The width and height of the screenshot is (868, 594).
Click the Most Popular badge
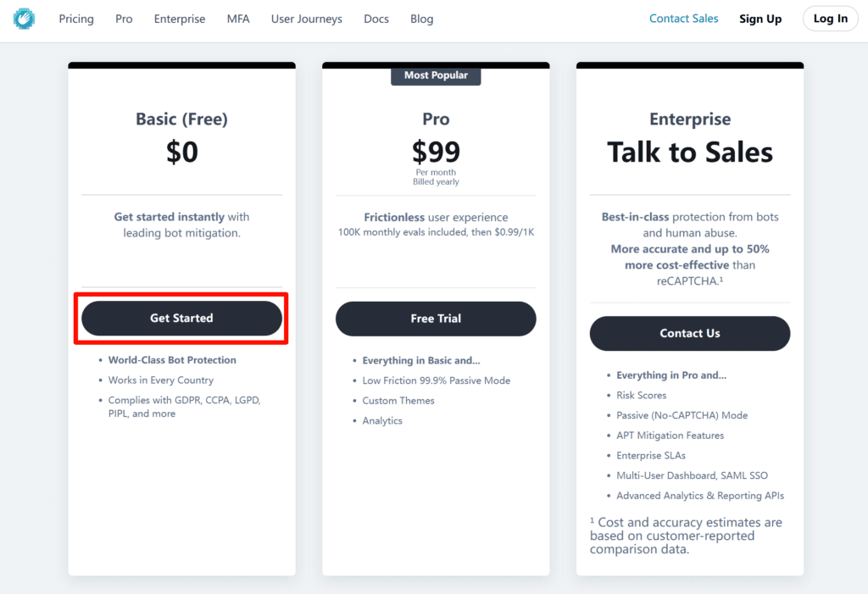pos(436,75)
